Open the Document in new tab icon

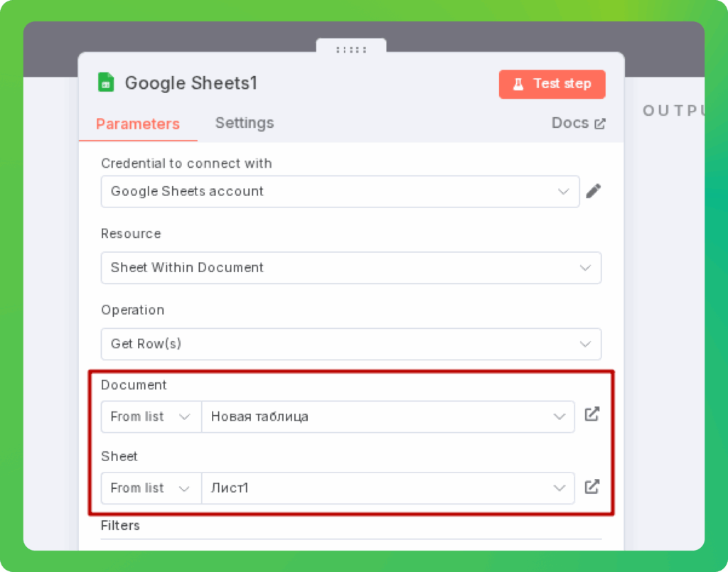(592, 414)
